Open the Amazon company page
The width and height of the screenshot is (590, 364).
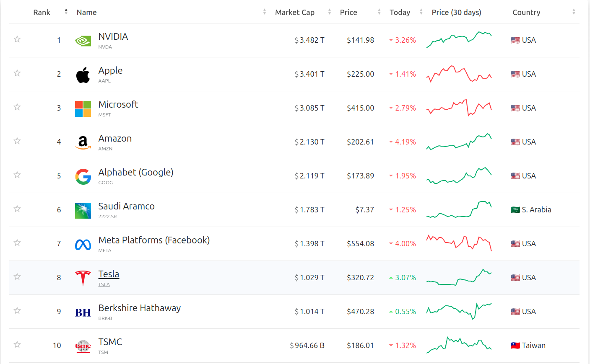[115, 138]
